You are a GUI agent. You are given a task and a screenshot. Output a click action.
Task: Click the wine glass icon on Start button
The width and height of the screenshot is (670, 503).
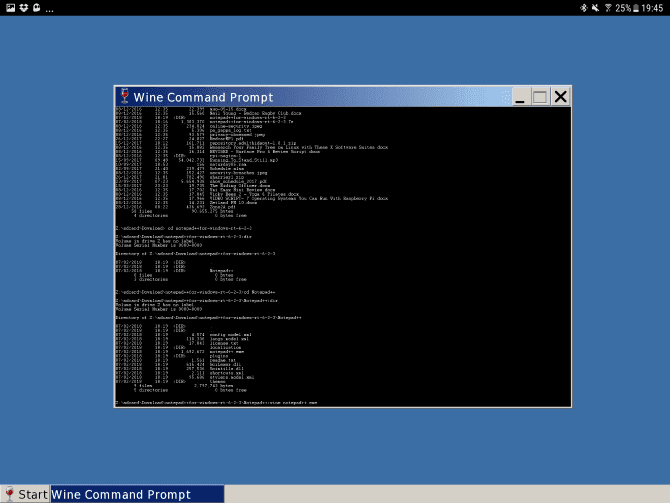click(9, 494)
